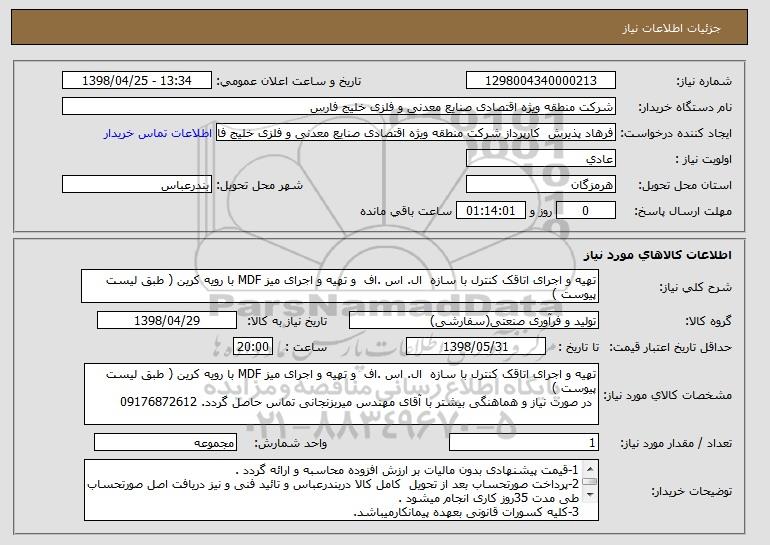Click the quantity field showing 1
The width and height of the screenshot is (770, 545).
[524, 442]
